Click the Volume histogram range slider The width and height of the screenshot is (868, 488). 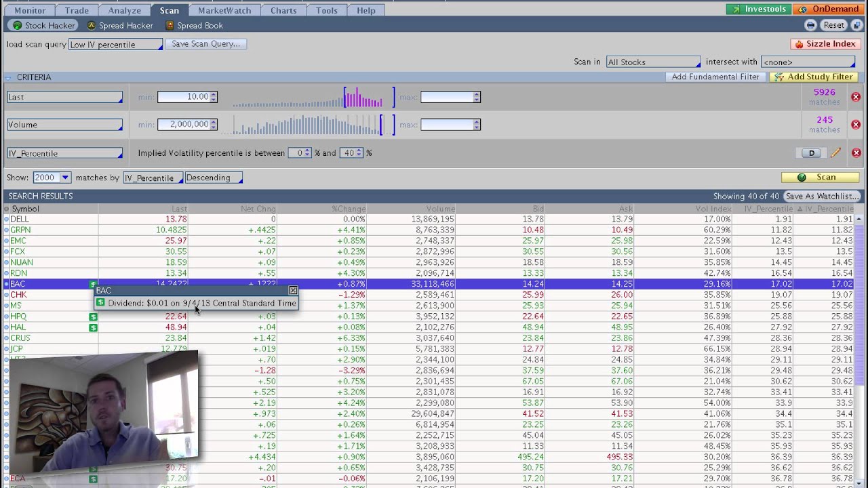[314, 125]
